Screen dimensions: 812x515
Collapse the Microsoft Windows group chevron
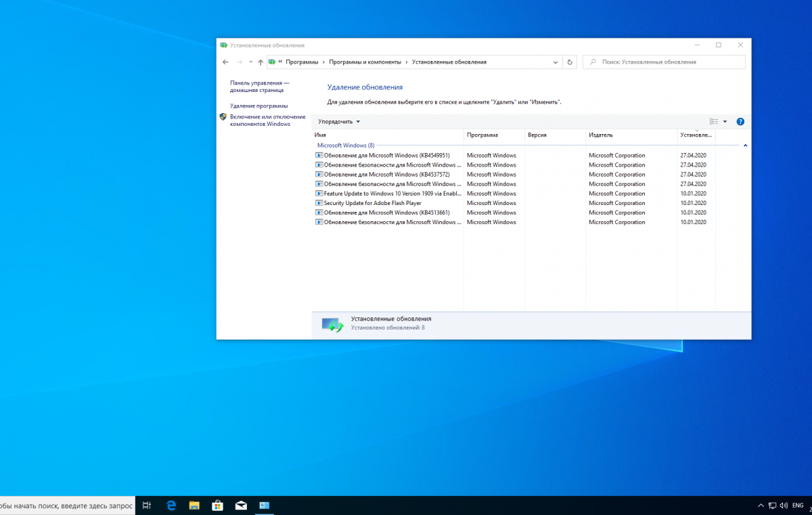pos(745,145)
